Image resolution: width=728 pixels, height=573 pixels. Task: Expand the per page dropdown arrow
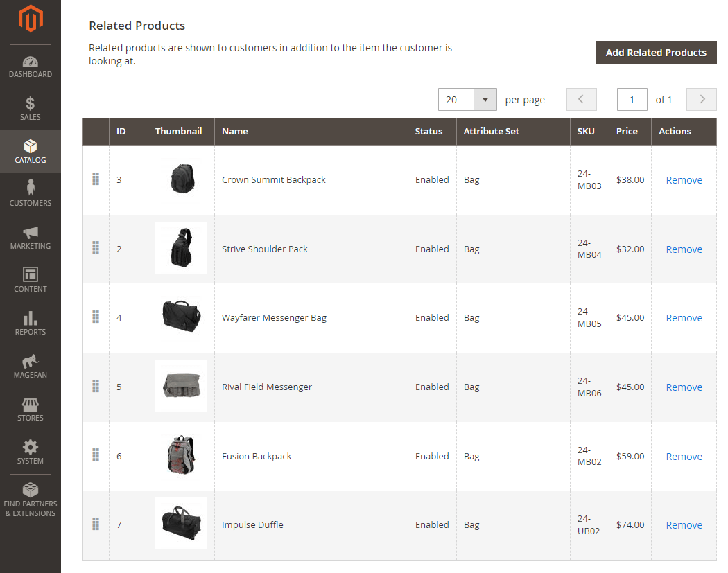(485, 100)
